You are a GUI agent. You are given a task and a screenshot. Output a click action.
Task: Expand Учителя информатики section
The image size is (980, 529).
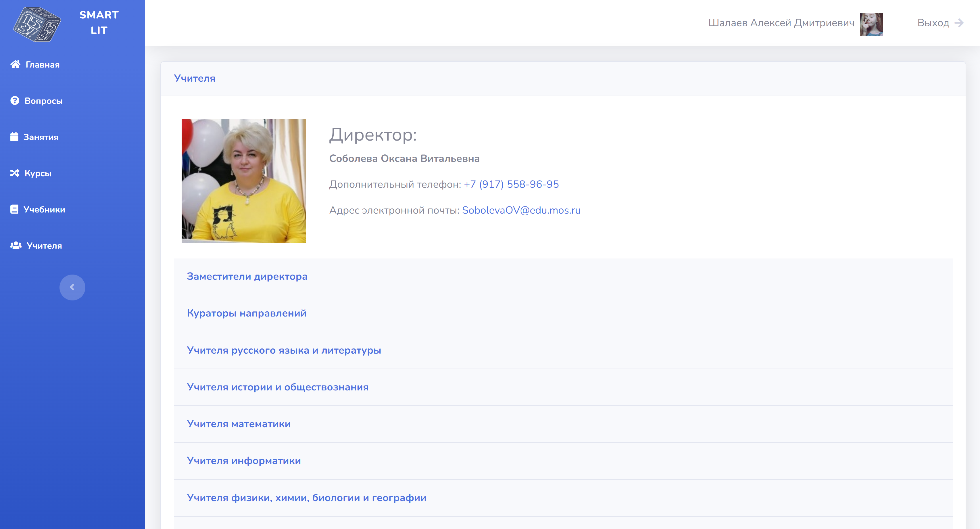tap(563, 461)
